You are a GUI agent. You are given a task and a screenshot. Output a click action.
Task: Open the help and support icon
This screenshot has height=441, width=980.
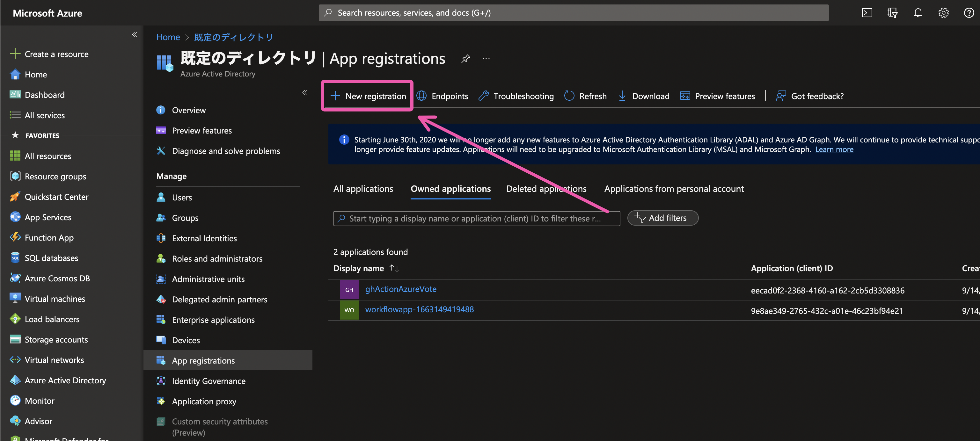point(969,12)
